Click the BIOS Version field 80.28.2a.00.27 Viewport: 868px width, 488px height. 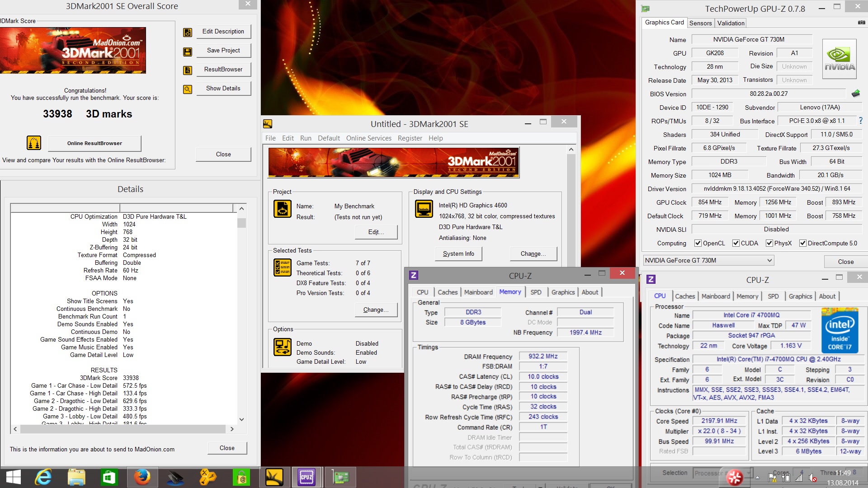[x=769, y=94]
